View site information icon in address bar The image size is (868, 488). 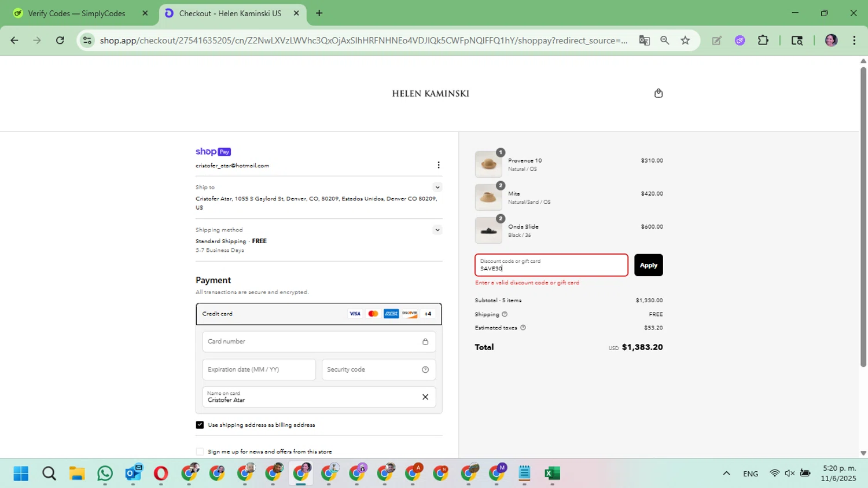point(87,40)
